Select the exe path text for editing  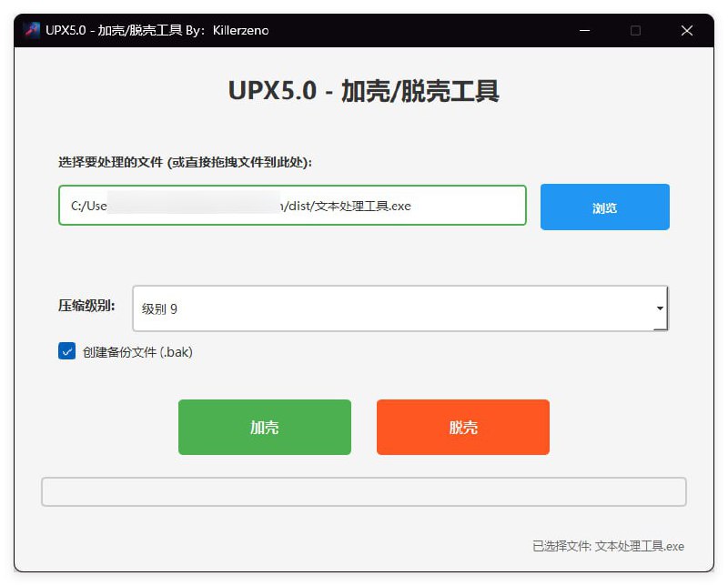pyautogui.click(x=291, y=206)
